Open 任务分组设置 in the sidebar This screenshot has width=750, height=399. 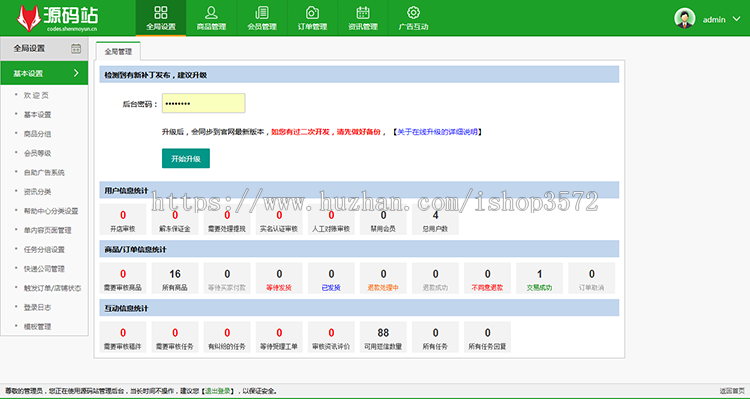[x=44, y=249]
